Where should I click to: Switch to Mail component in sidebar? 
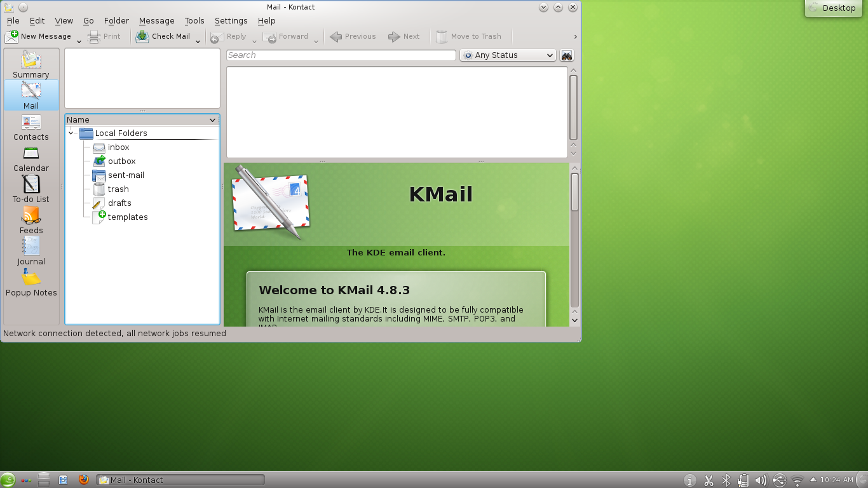(31, 95)
